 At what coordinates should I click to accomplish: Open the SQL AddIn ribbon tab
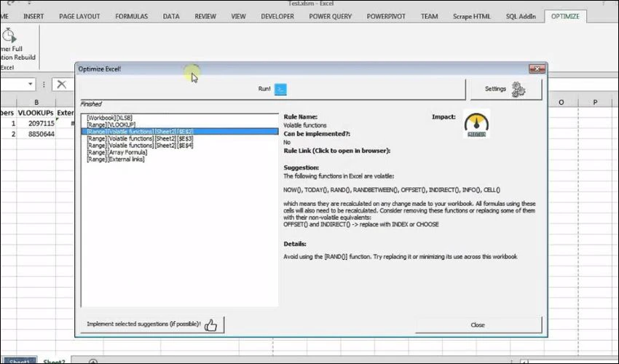[521, 16]
